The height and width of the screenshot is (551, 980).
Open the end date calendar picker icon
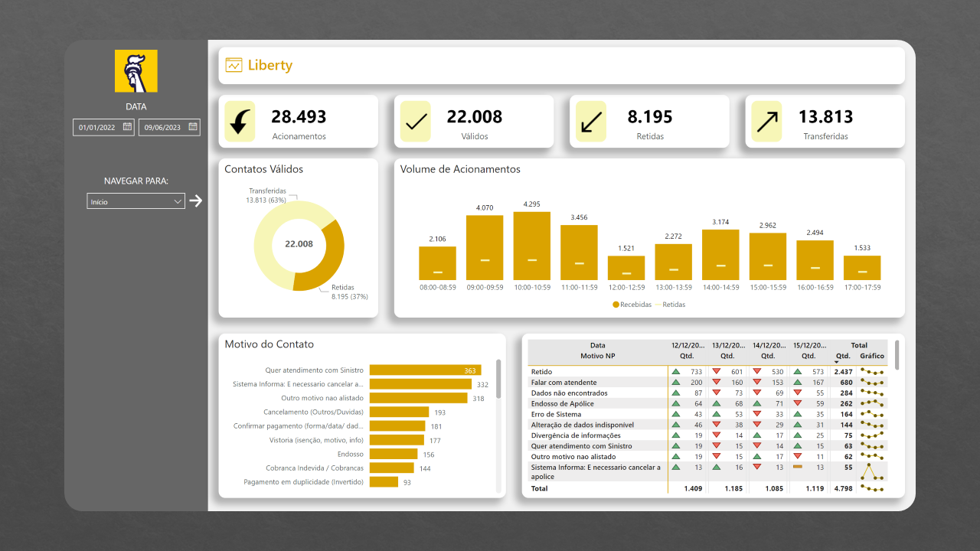coord(193,127)
